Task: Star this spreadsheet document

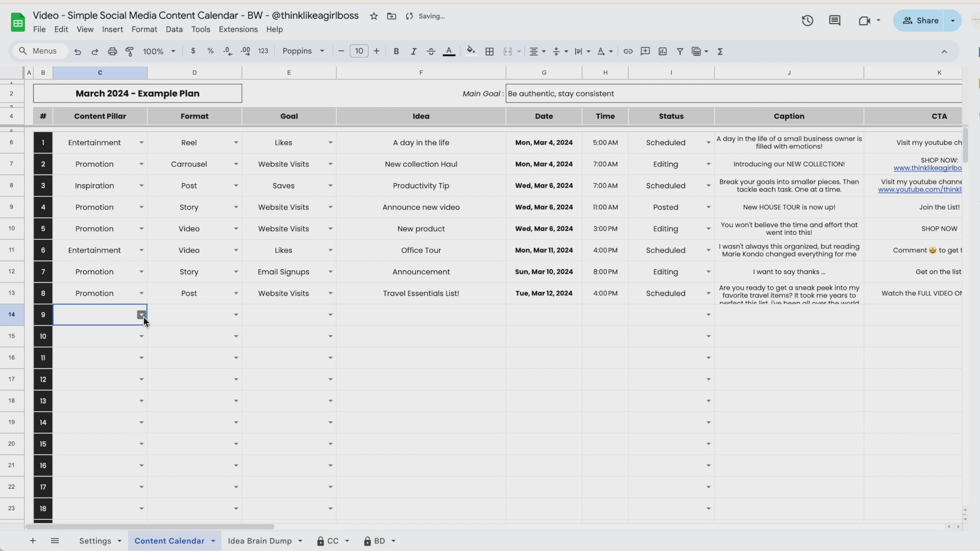Action: (374, 16)
